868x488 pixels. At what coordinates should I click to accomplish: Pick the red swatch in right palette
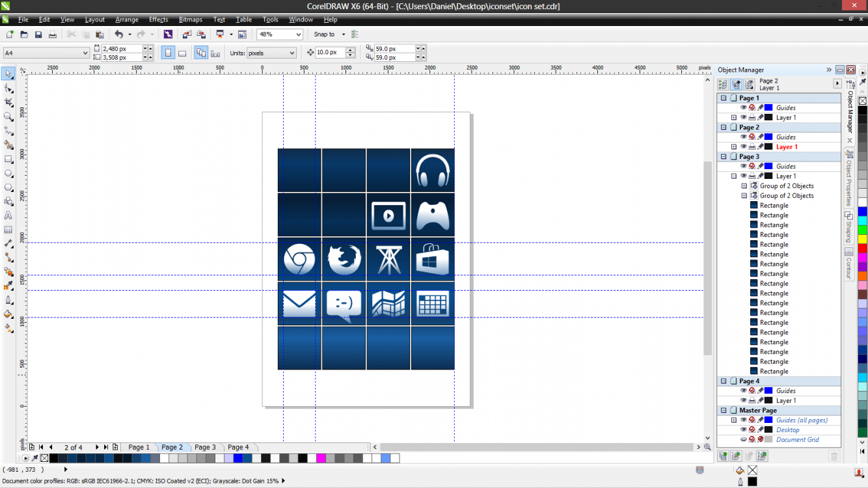click(862, 248)
